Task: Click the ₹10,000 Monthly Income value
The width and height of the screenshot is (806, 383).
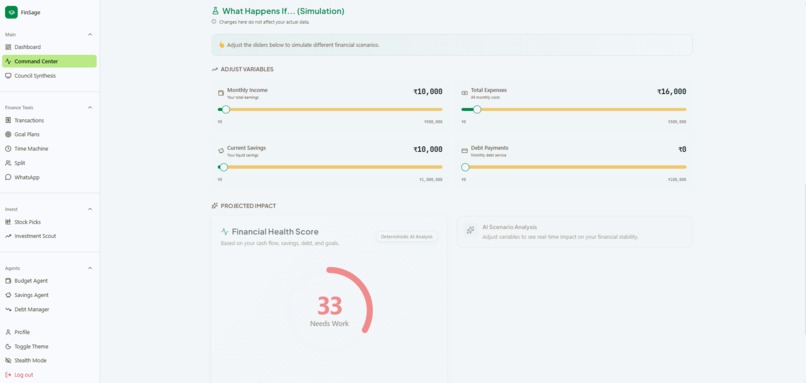Action: (x=428, y=92)
